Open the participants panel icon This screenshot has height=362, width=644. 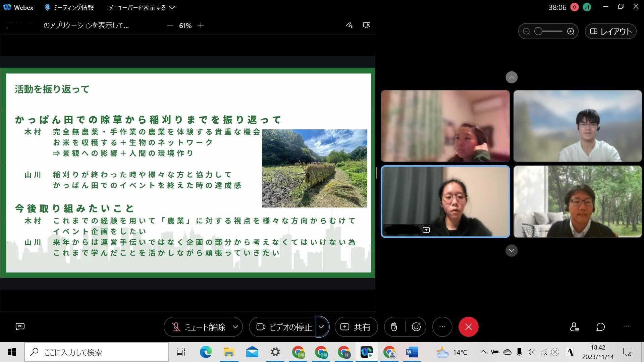(574, 327)
